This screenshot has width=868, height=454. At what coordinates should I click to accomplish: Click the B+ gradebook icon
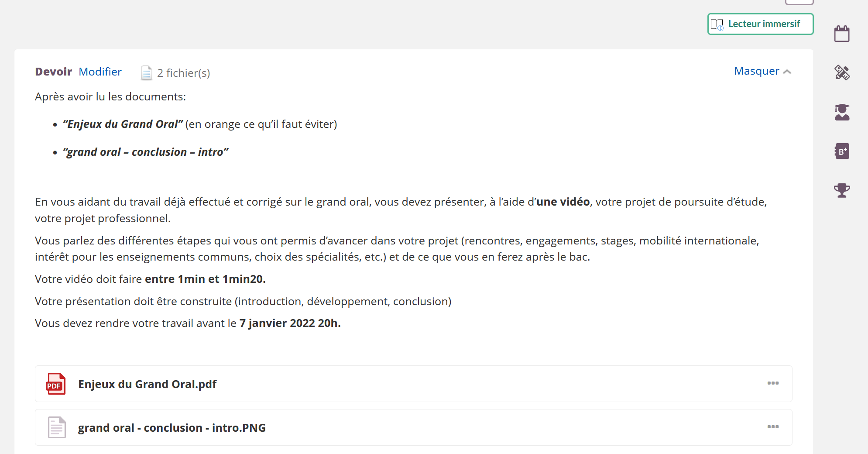(x=842, y=151)
